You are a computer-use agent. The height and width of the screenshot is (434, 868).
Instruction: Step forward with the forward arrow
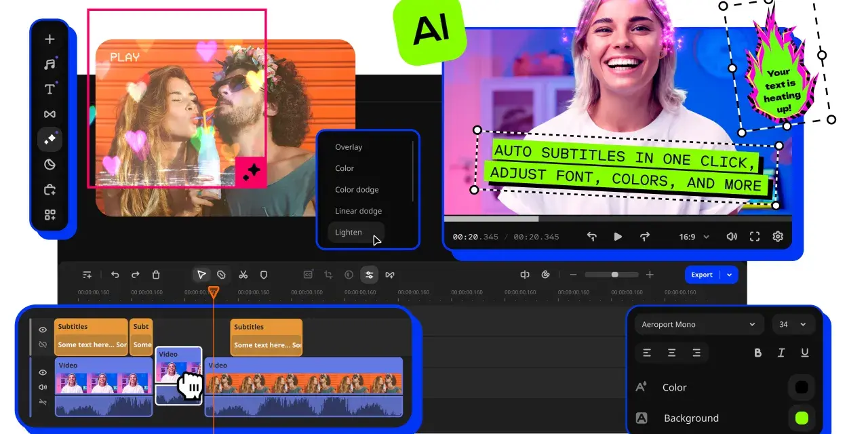pos(645,237)
